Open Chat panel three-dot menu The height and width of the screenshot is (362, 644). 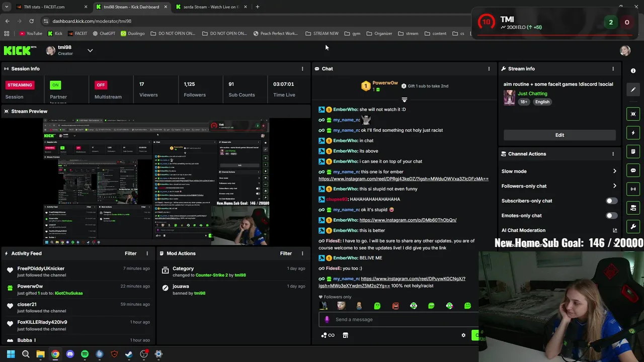click(x=489, y=69)
